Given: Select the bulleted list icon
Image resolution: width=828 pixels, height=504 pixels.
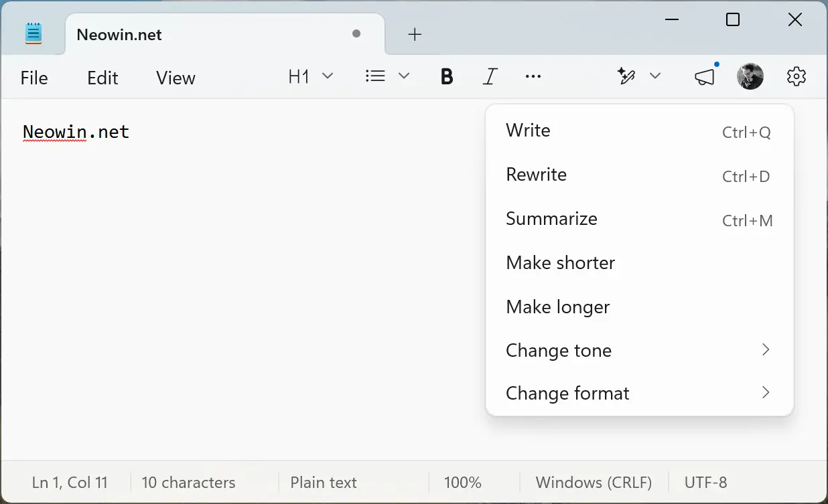Looking at the screenshot, I should 375,76.
